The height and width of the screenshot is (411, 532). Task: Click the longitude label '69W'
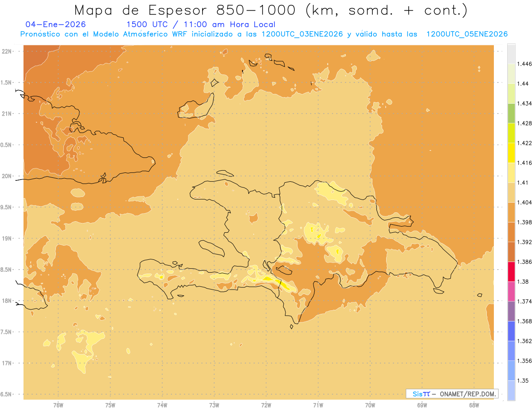(422, 405)
